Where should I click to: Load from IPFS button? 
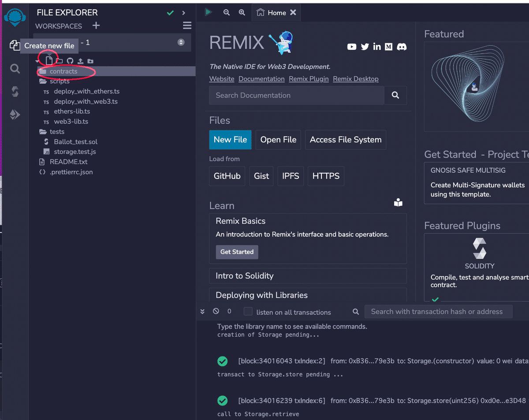[291, 176]
